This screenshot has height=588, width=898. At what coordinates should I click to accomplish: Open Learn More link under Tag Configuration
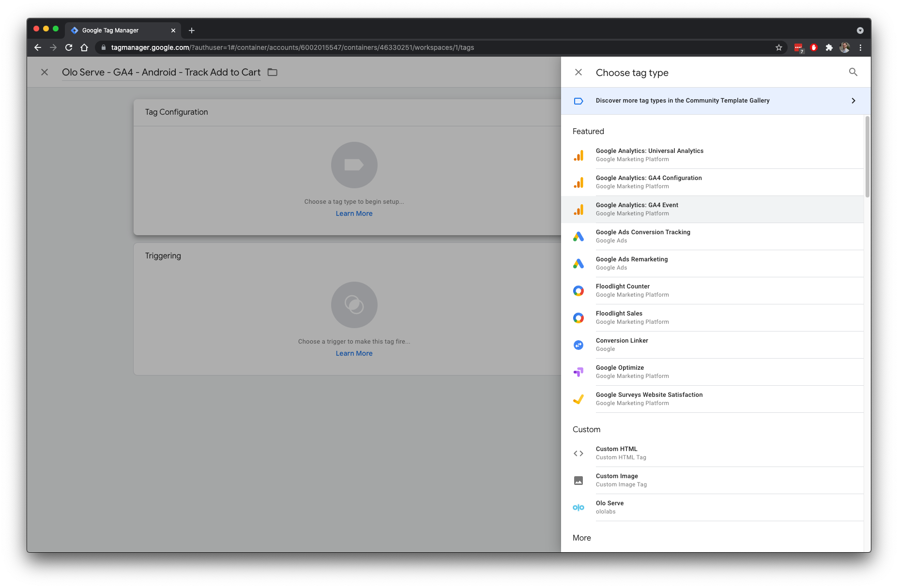(354, 213)
